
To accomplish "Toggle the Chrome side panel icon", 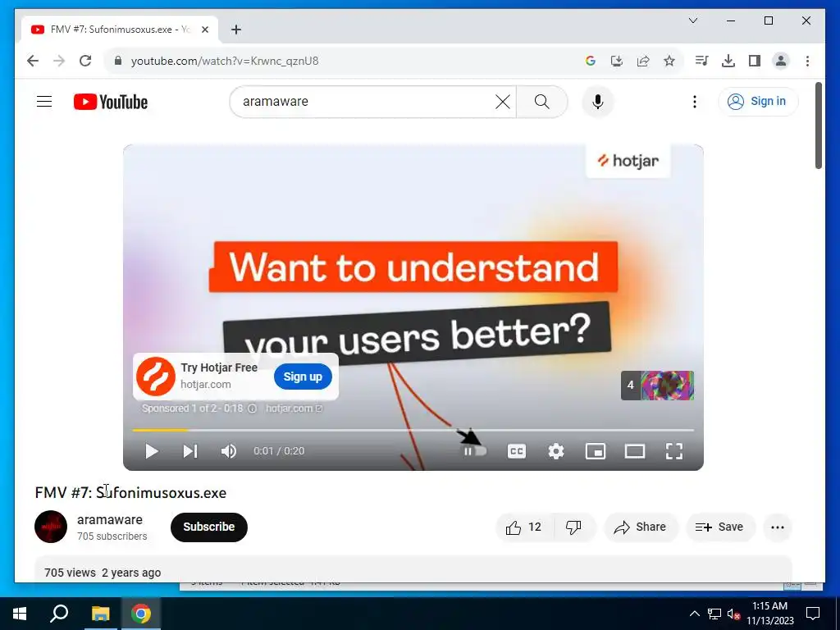I will point(755,61).
